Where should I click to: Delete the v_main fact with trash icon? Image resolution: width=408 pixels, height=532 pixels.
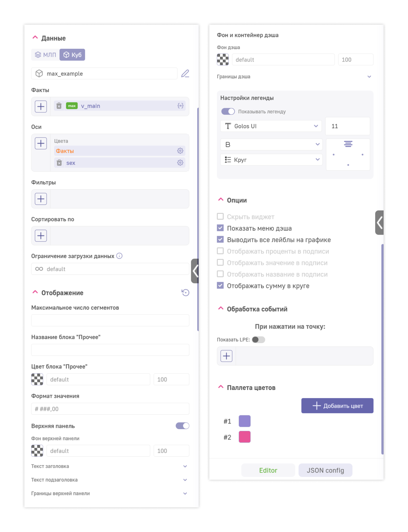click(59, 106)
